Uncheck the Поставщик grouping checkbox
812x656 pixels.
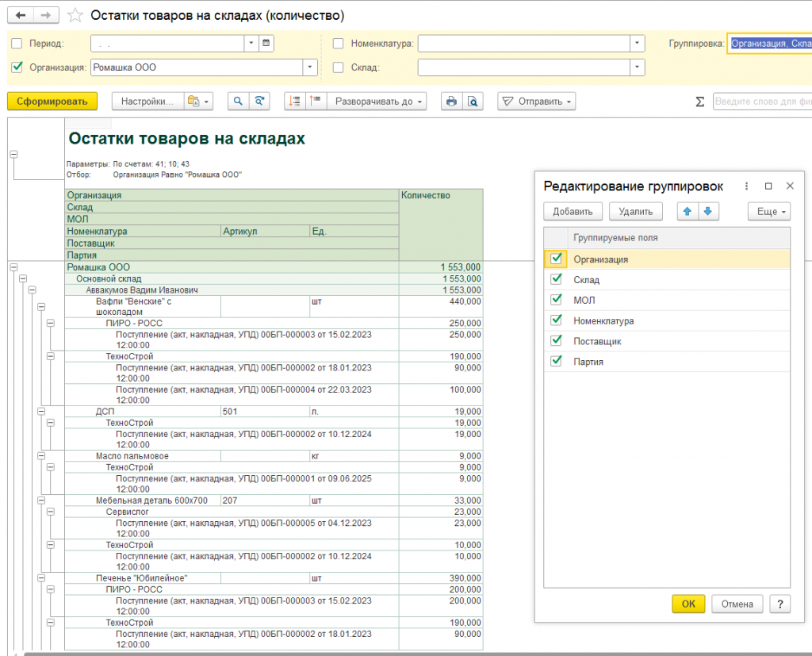[x=557, y=341]
